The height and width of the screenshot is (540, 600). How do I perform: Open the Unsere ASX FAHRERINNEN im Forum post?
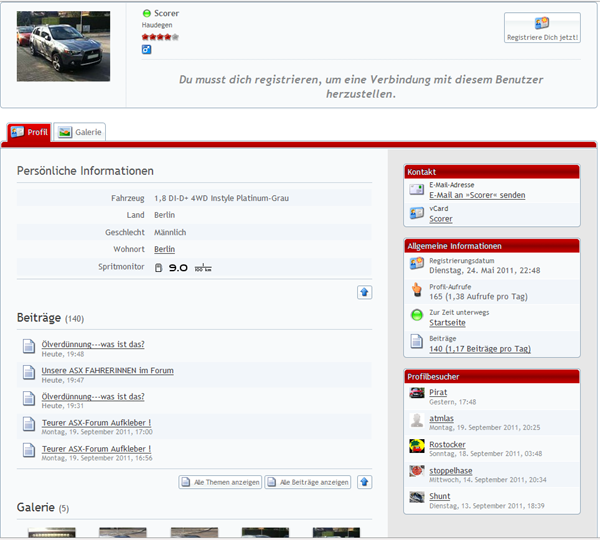pyautogui.click(x=107, y=370)
